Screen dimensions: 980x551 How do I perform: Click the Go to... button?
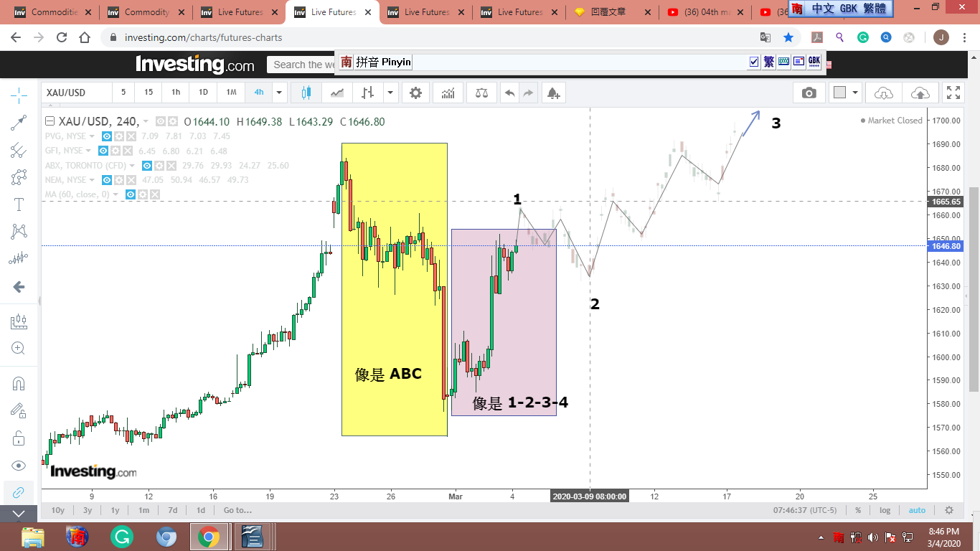tap(237, 510)
